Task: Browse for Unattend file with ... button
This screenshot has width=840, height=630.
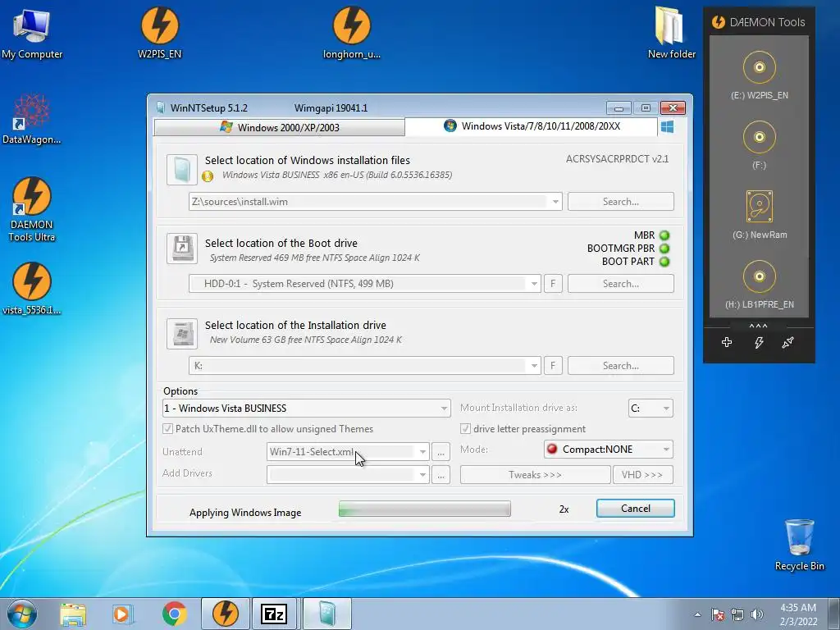Action: [441, 452]
